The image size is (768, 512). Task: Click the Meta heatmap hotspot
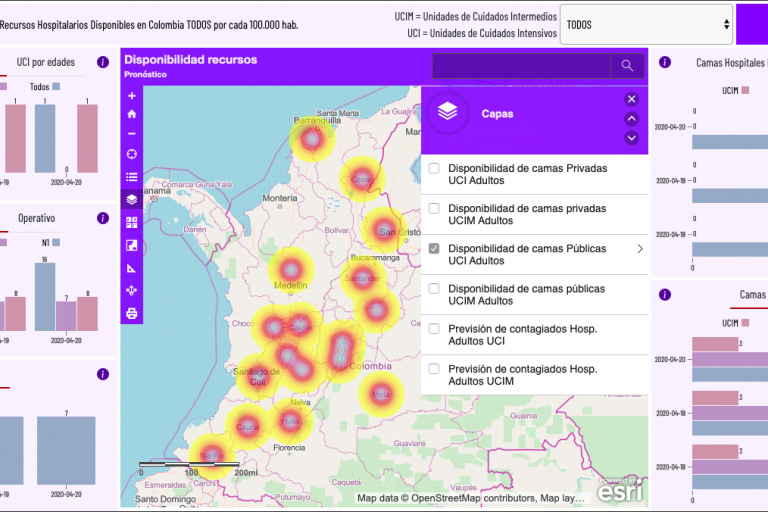pyautogui.click(x=381, y=393)
